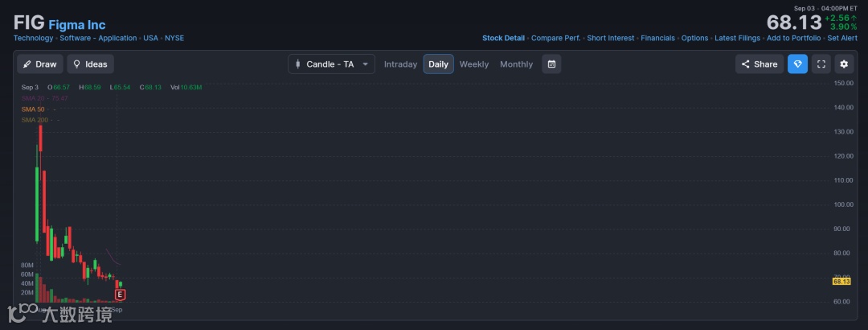Screen dimensions: 868x330
Task: Click the candlestick icon in chart type selector
Action: coord(298,64)
